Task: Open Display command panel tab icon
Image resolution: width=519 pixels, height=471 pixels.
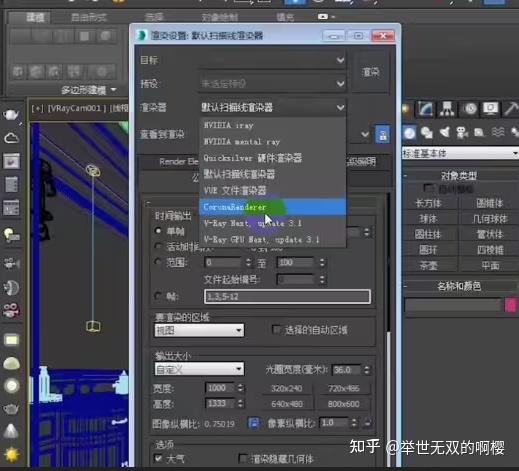Action: point(490,109)
